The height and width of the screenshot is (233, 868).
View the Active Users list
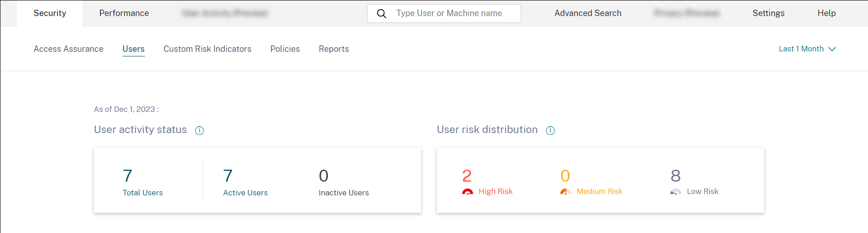point(228,176)
